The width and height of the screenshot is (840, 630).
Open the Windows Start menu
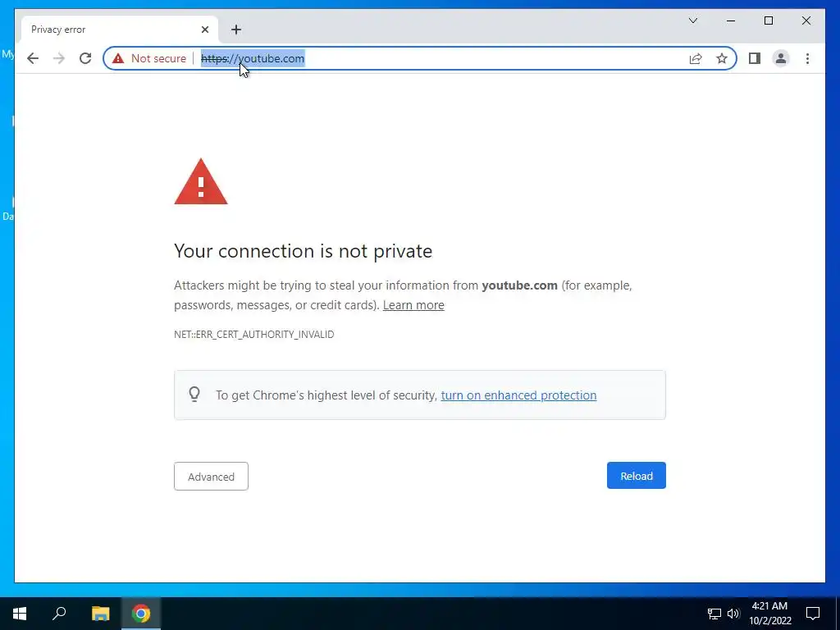(20, 614)
